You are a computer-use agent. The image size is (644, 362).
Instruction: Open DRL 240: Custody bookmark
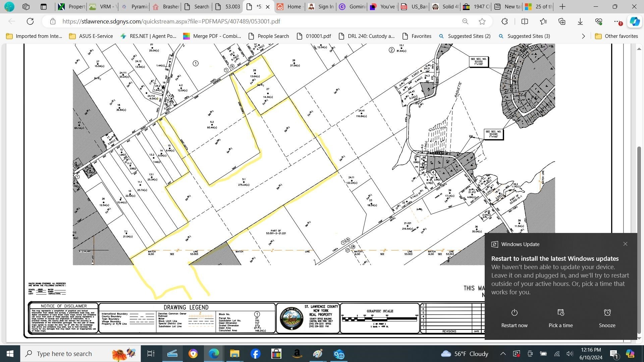[x=367, y=36]
